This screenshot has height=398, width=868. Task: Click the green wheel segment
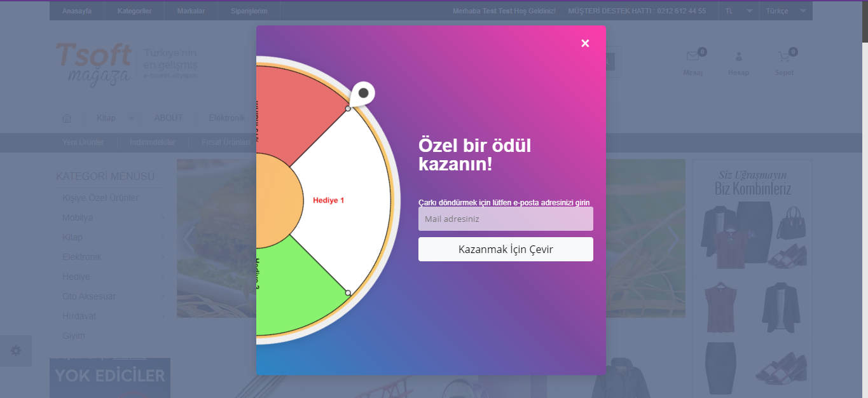pos(296,286)
